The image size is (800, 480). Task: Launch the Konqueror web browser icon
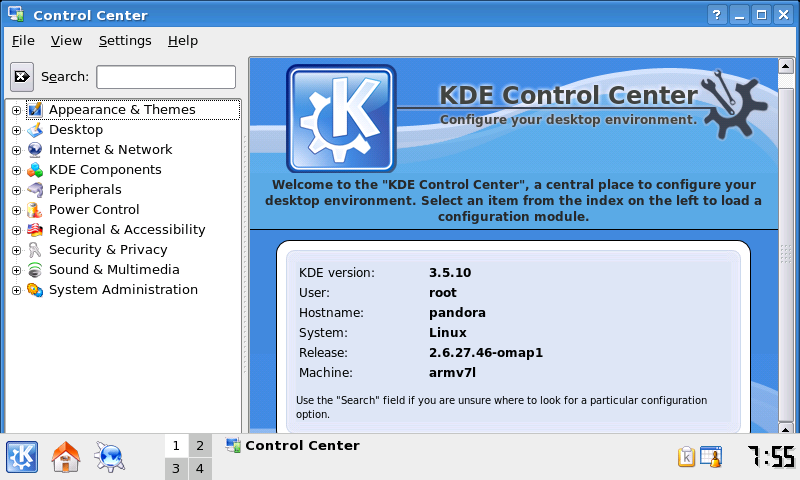click(x=109, y=457)
